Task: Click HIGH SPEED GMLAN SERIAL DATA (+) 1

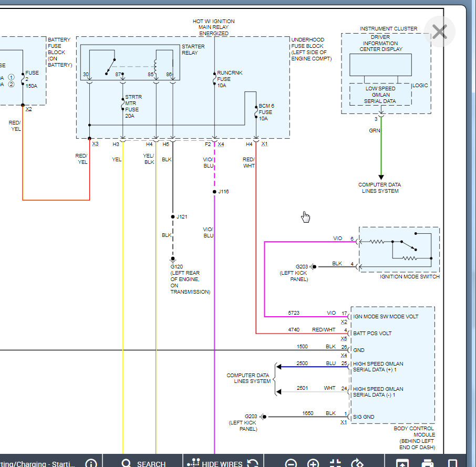Action: [378, 367]
